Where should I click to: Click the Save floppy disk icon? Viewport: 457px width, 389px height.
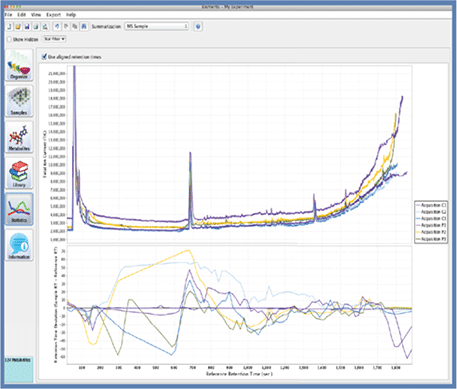tap(27, 26)
